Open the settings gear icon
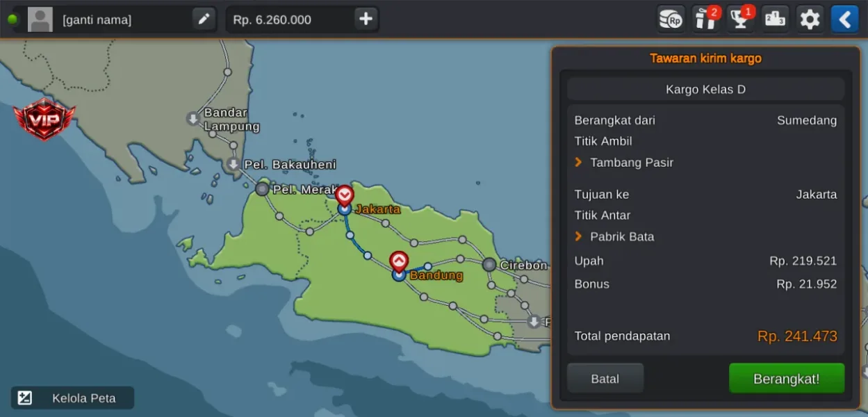Image resolution: width=868 pixels, height=417 pixels. point(810,19)
